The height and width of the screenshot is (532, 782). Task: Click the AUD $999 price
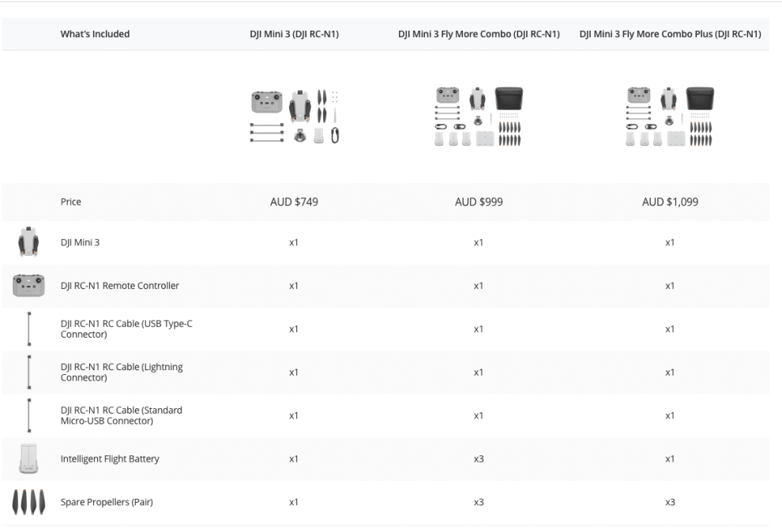[479, 201]
